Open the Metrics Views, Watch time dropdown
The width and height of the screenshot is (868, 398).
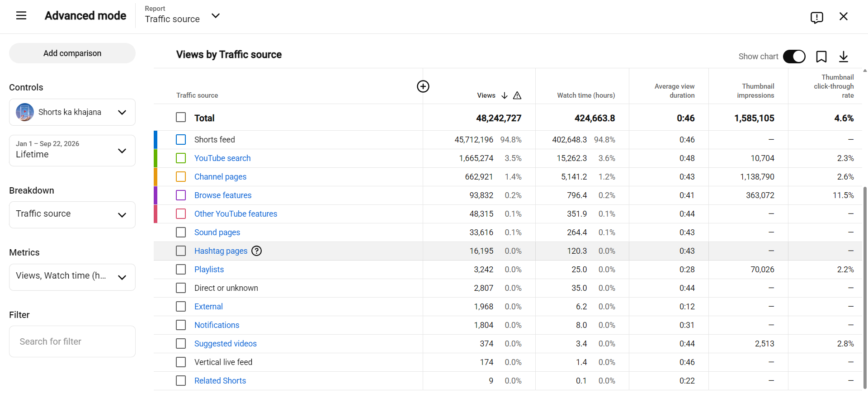[x=72, y=277]
